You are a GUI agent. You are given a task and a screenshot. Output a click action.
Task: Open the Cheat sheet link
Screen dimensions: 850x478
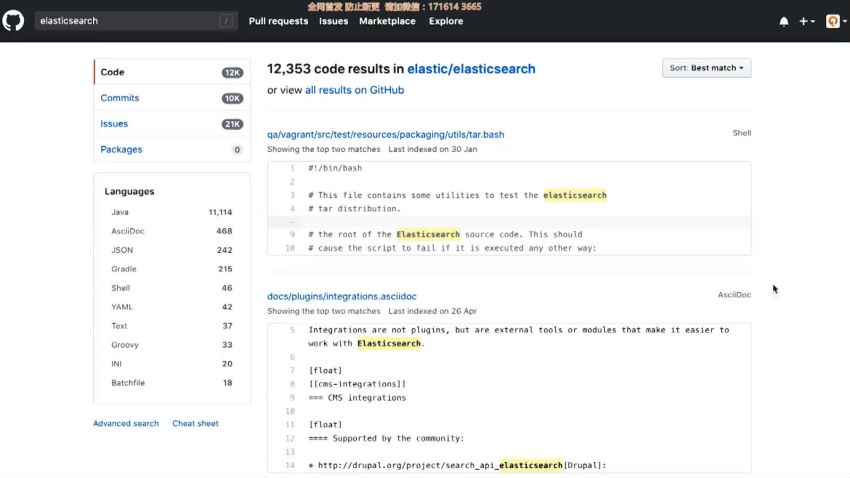pos(195,423)
